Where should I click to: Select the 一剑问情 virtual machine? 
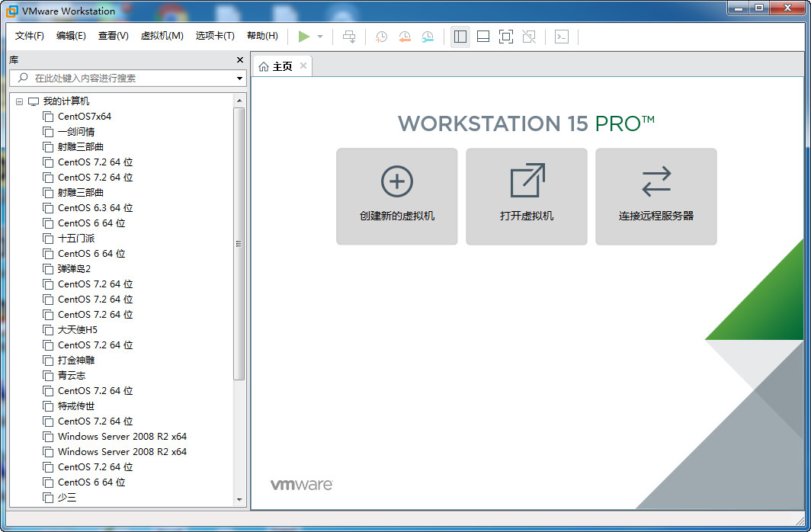(x=76, y=132)
